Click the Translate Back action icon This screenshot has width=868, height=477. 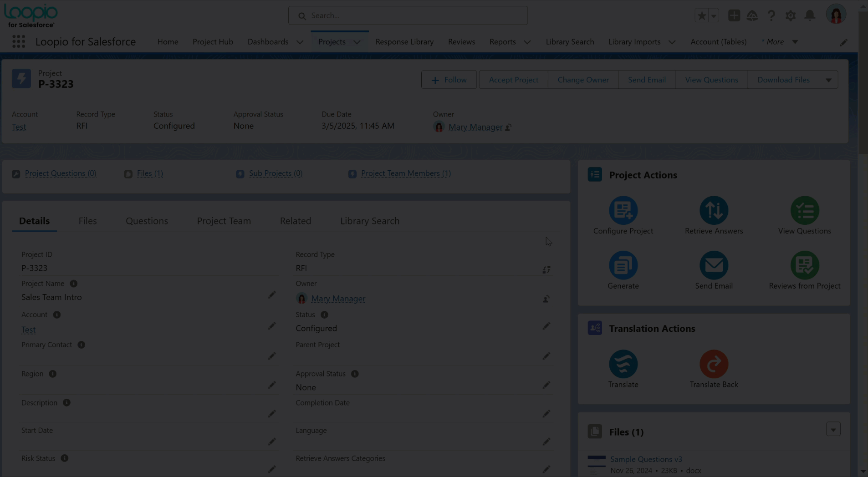click(x=714, y=364)
